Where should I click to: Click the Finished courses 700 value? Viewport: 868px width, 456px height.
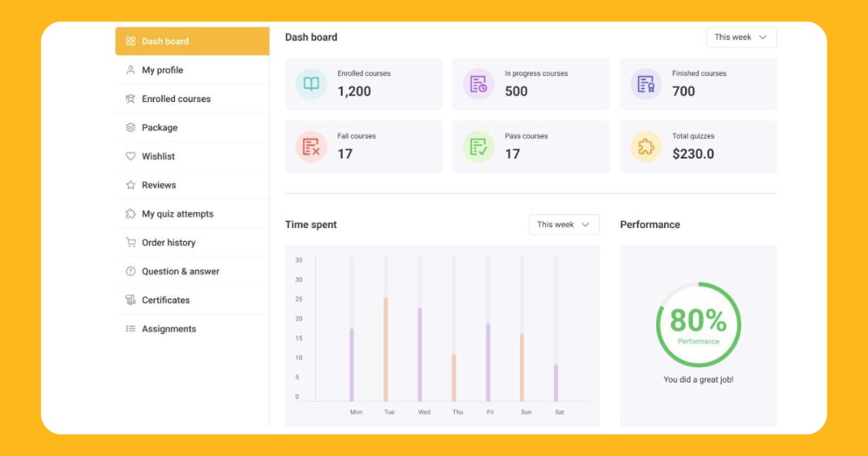tap(684, 91)
